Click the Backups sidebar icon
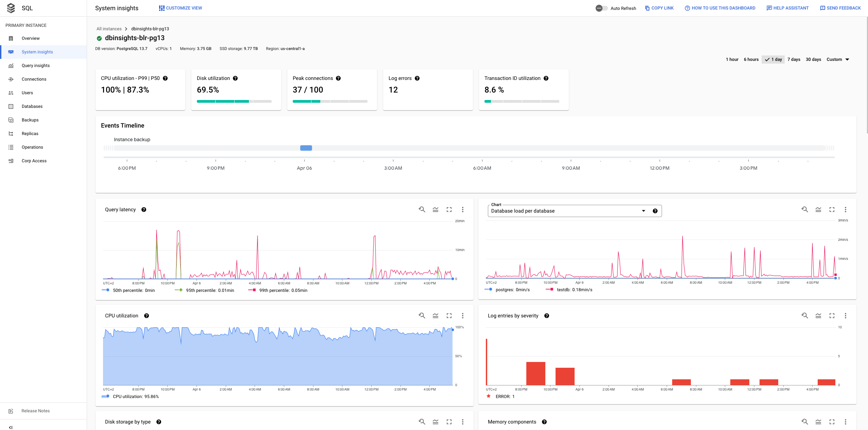Image resolution: width=868 pixels, height=430 pixels. pyautogui.click(x=11, y=120)
